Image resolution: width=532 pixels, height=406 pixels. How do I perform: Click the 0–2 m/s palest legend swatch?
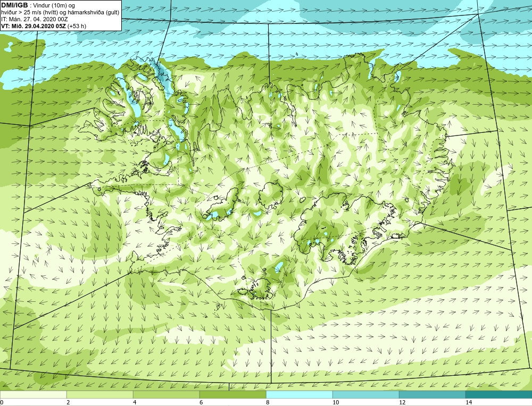click(33, 395)
